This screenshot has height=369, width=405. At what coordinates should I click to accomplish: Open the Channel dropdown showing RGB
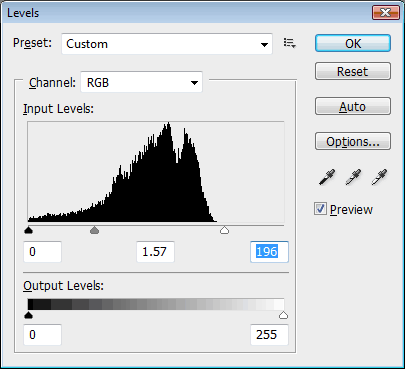pos(141,82)
